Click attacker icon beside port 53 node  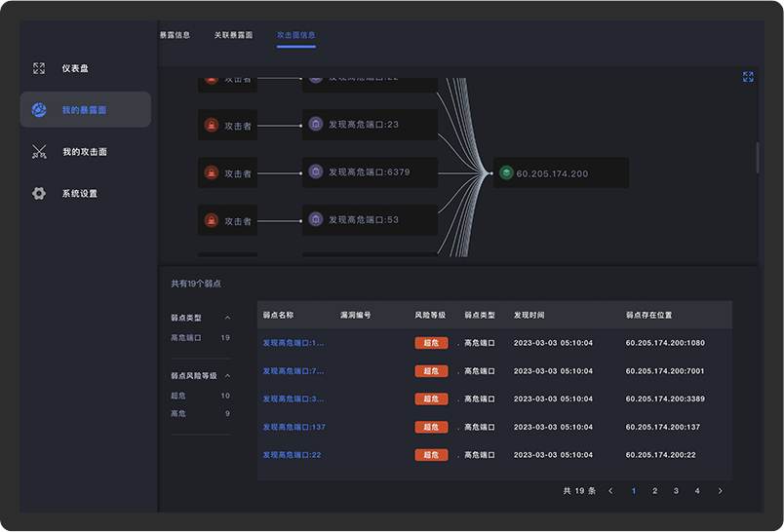pyautogui.click(x=212, y=220)
